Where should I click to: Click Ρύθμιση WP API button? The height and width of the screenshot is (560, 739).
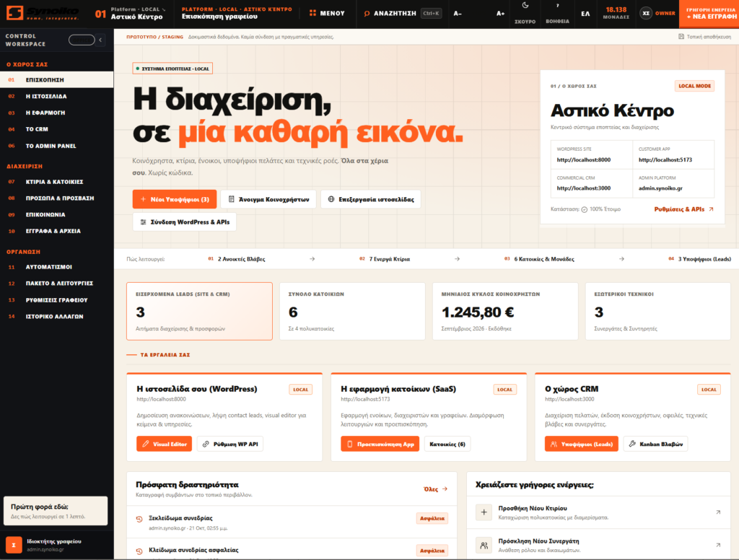(230, 444)
